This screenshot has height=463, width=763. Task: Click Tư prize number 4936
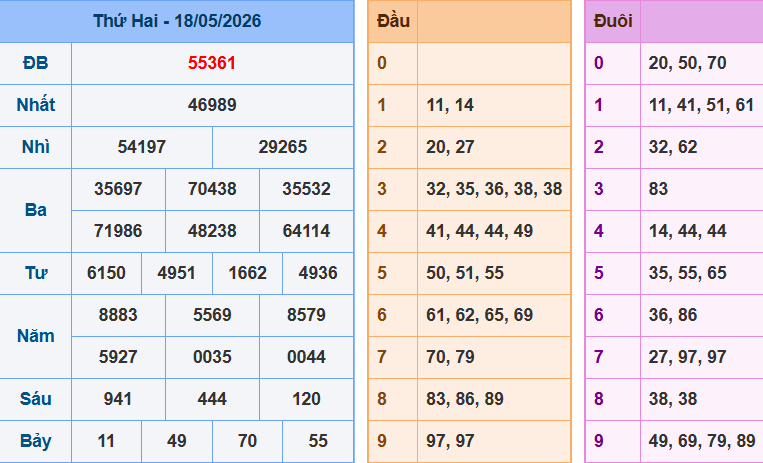[x=318, y=273]
